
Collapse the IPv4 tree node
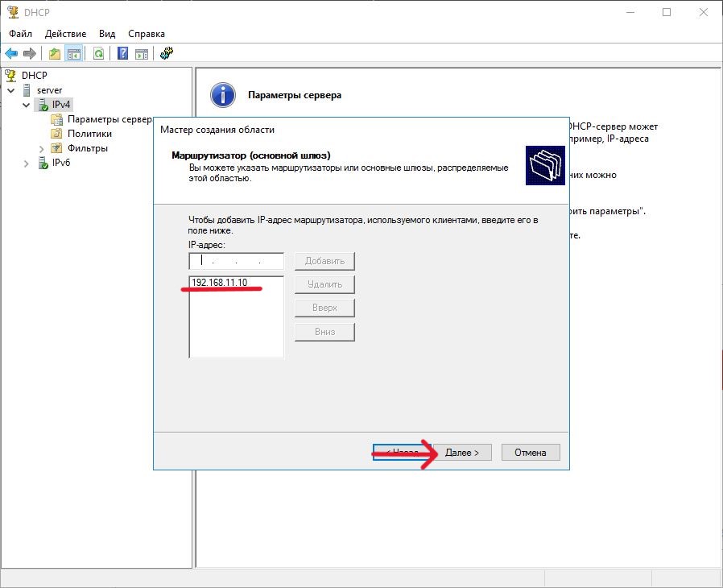(27, 105)
